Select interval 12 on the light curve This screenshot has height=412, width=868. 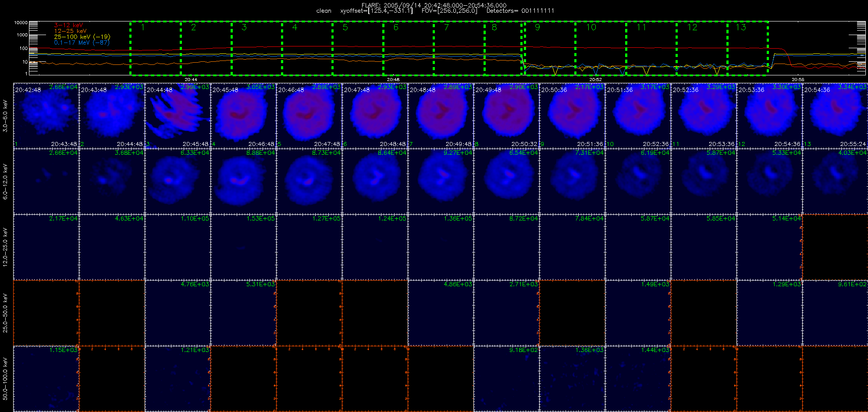coord(702,48)
